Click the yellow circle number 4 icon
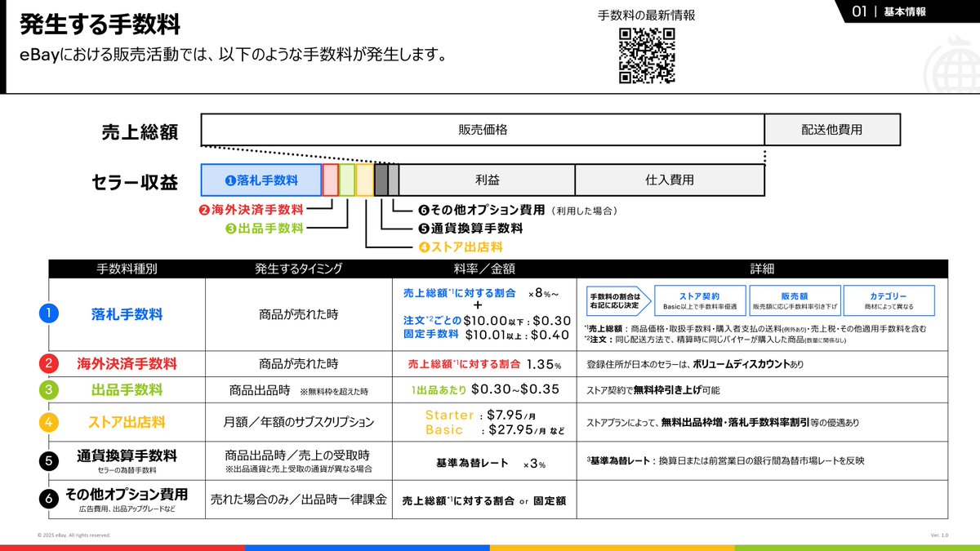The width and height of the screenshot is (980, 551). (x=48, y=422)
